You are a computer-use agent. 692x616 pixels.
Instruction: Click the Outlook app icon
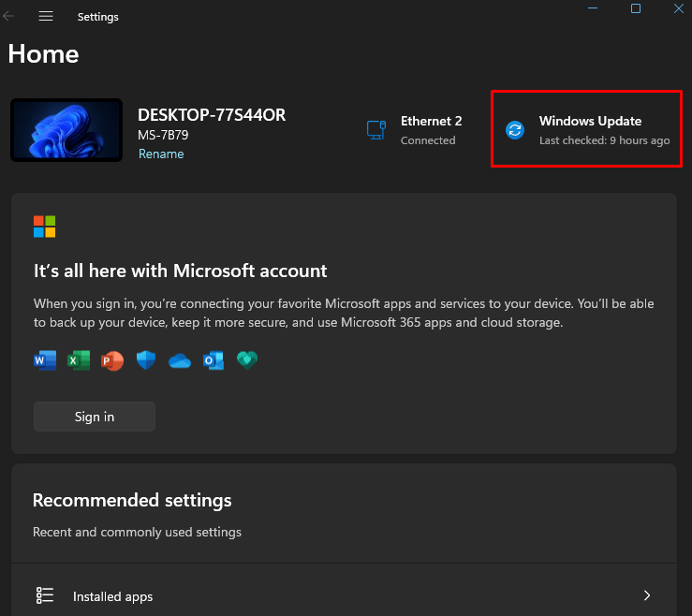(213, 360)
